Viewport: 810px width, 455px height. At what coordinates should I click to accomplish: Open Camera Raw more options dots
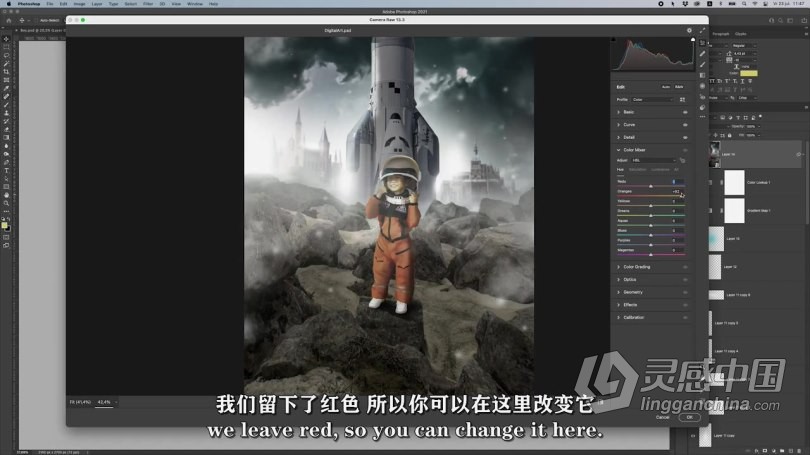pyautogui.click(x=703, y=117)
